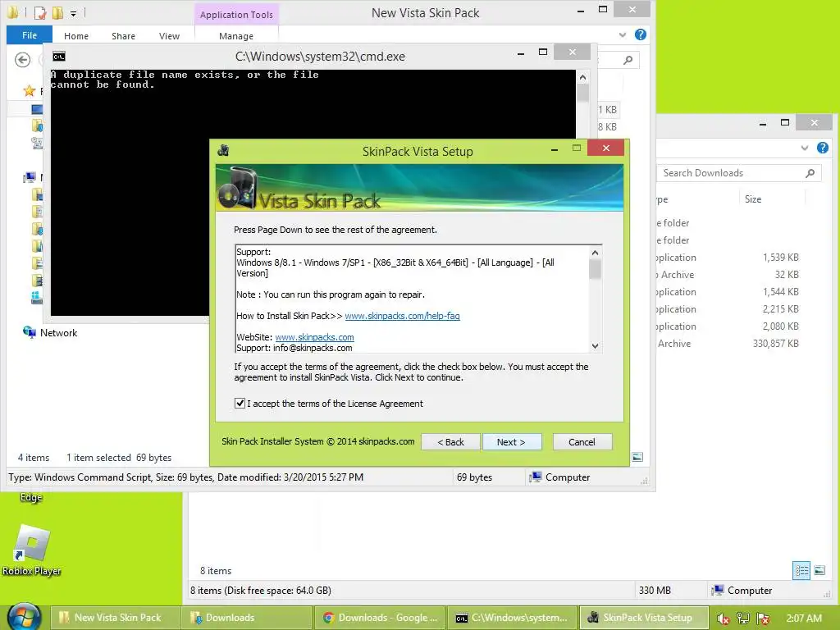Image resolution: width=840 pixels, height=630 pixels.
Task: Click the network tray icon
Action: [743, 619]
